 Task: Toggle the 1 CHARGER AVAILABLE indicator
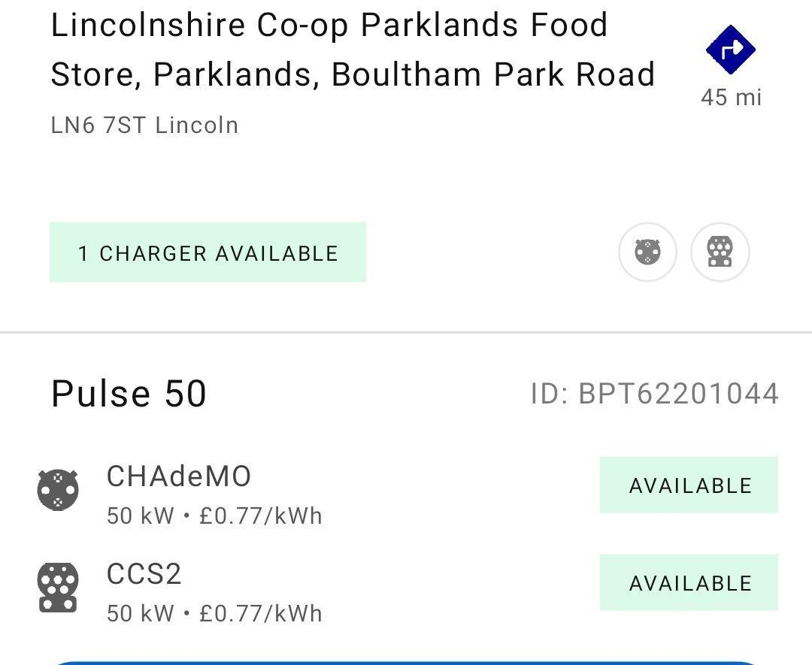pyautogui.click(x=208, y=253)
